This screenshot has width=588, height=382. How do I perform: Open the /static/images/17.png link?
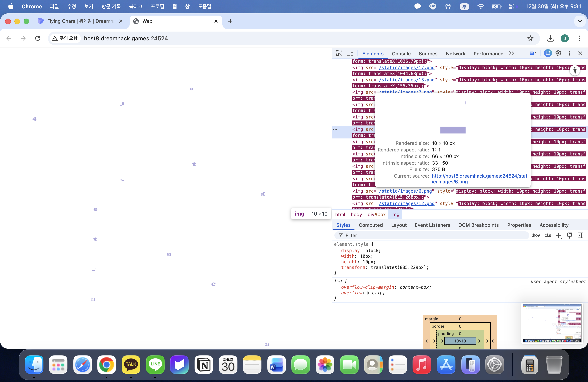tap(406, 68)
